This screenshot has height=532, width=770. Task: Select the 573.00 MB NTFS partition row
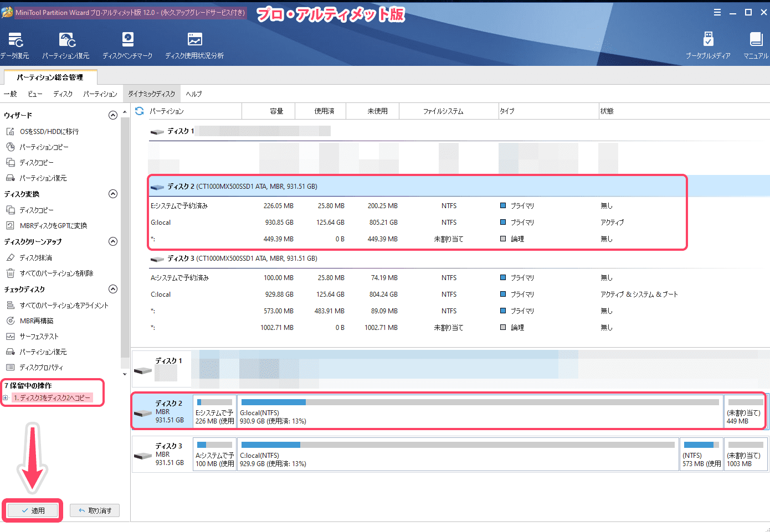(459, 311)
